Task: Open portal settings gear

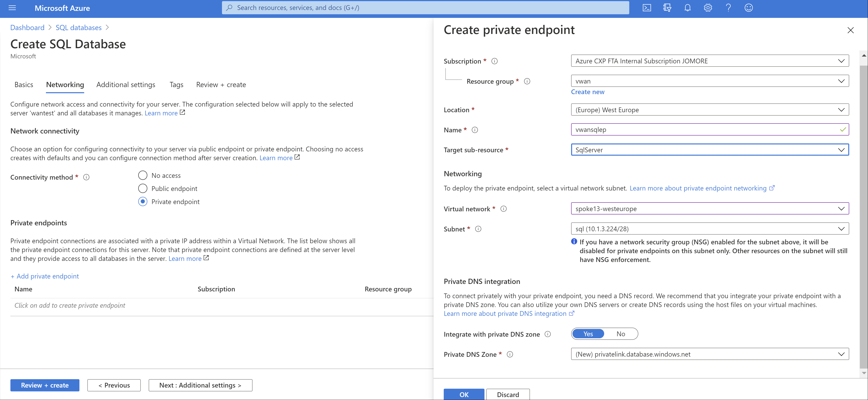Action: 708,8
